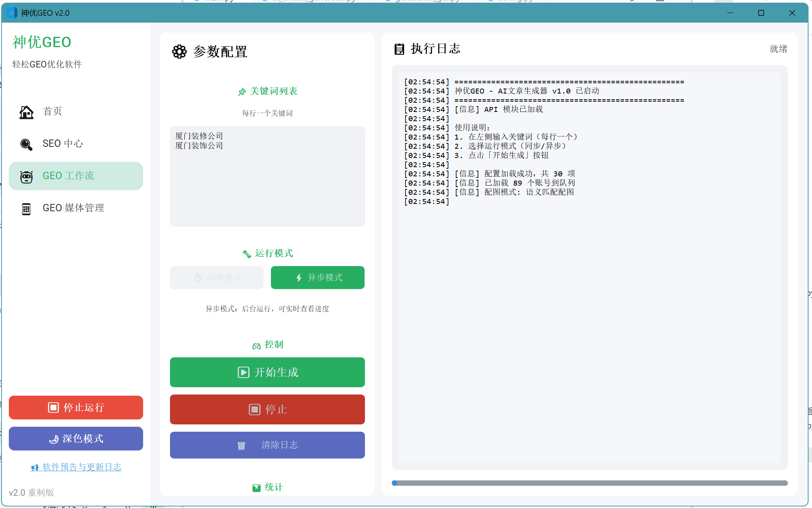
Task: Select 异步模式 run mode
Action: pyautogui.click(x=318, y=278)
